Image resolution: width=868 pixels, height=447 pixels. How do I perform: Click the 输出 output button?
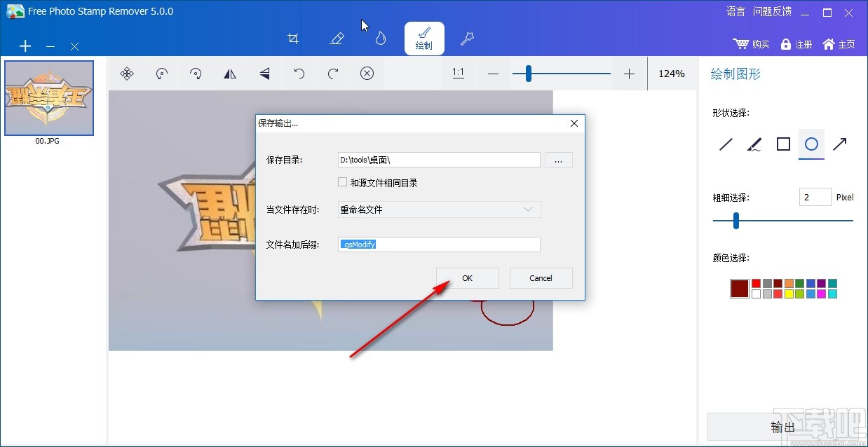click(783, 426)
